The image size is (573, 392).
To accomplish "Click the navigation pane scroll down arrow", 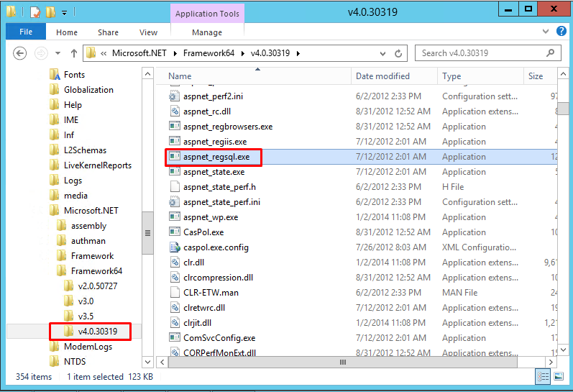I will point(147,362).
